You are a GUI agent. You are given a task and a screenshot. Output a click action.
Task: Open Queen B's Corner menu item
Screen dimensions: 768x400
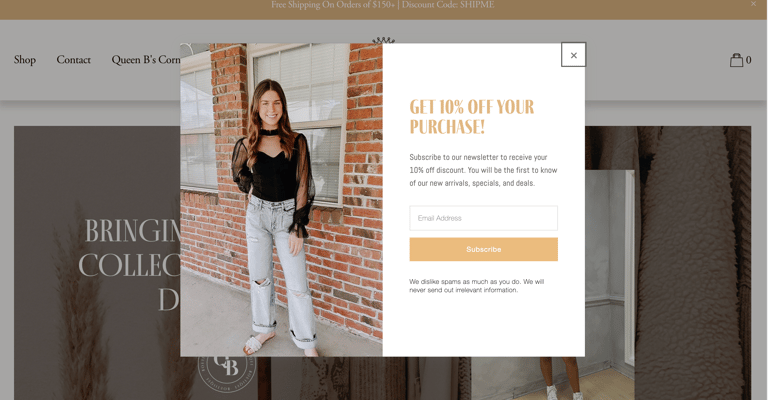tap(146, 60)
